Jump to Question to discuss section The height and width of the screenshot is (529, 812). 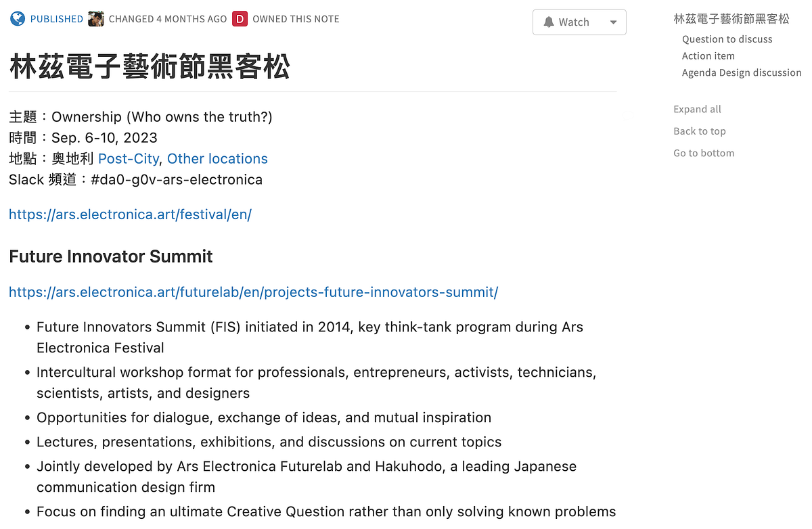727,39
